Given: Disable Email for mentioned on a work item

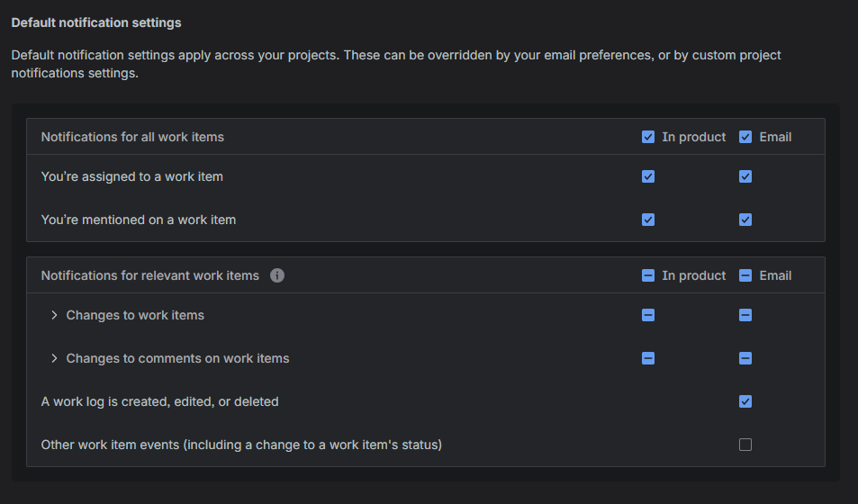Looking at the screenshot, I should point(745,220).
